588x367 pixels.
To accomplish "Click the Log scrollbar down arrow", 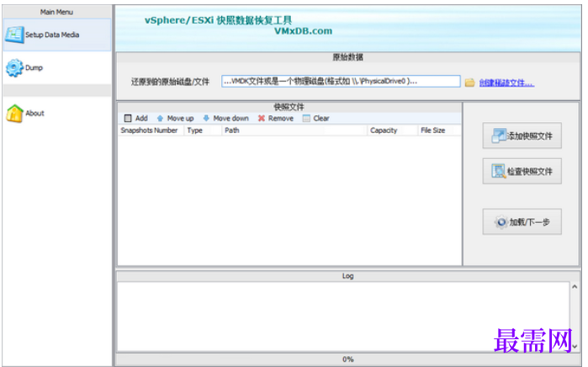I will point(575,346).
